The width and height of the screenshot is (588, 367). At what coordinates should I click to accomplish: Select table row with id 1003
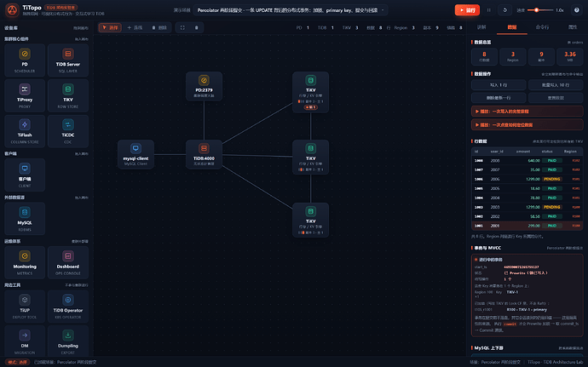527,207
